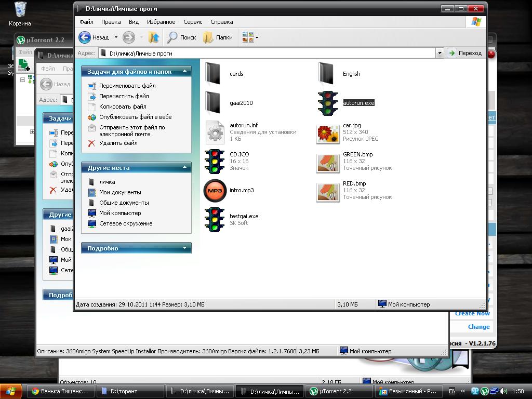
Task: Click the Удалить файл link
Action: (118, 143)
